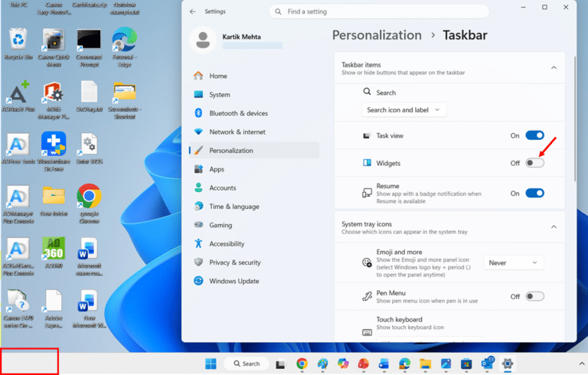Click the Settings window scrollbar
Viewport: 588px width, 375px height.
tap(575, 119)
